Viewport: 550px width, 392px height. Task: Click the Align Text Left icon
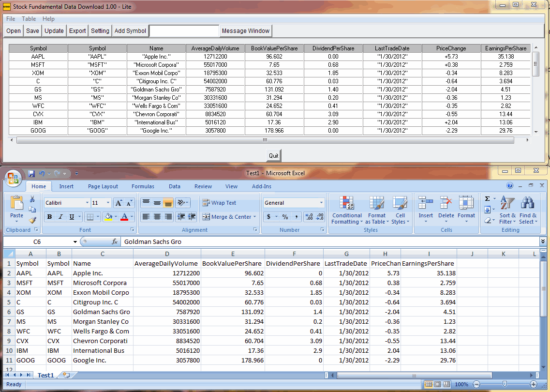pos(146,217)
